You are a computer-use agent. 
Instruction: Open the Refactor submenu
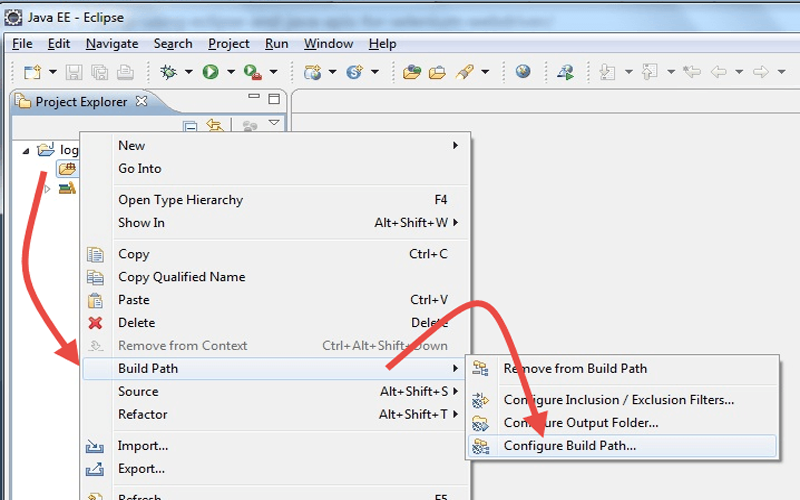[x=274, y=414]
